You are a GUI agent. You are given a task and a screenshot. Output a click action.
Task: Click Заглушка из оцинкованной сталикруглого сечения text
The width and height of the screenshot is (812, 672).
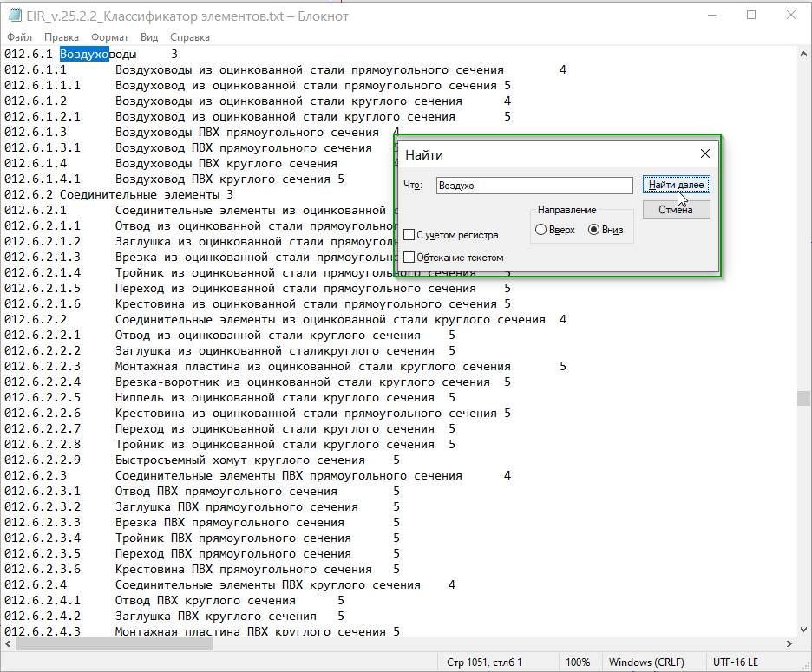(274, 351)
